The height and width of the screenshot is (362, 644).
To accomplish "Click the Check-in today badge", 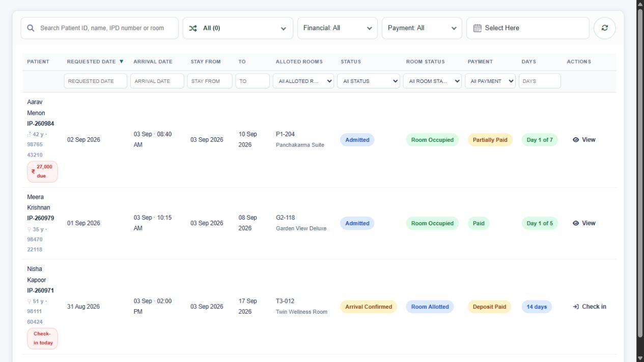I will [42, 339].
